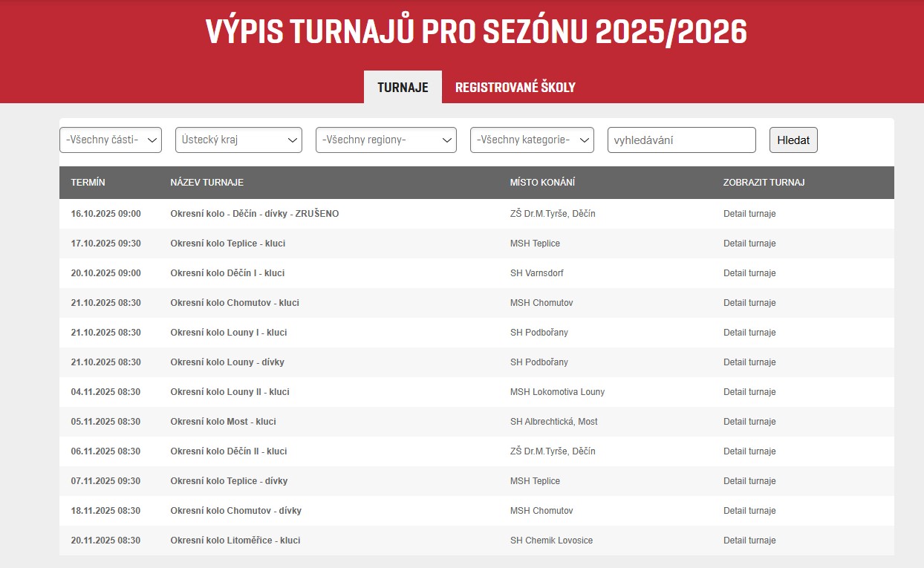View Detail turnaje for Chomutov dívky

tap(749, 511)
